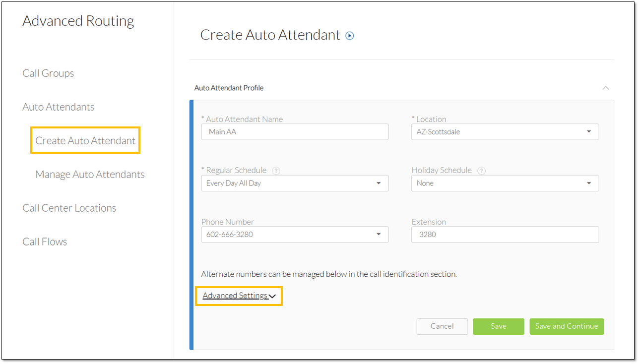Viewport: 639px width, 364px height.
Task: Open the Regular Schedule dropdown
Action: (295, 183)
